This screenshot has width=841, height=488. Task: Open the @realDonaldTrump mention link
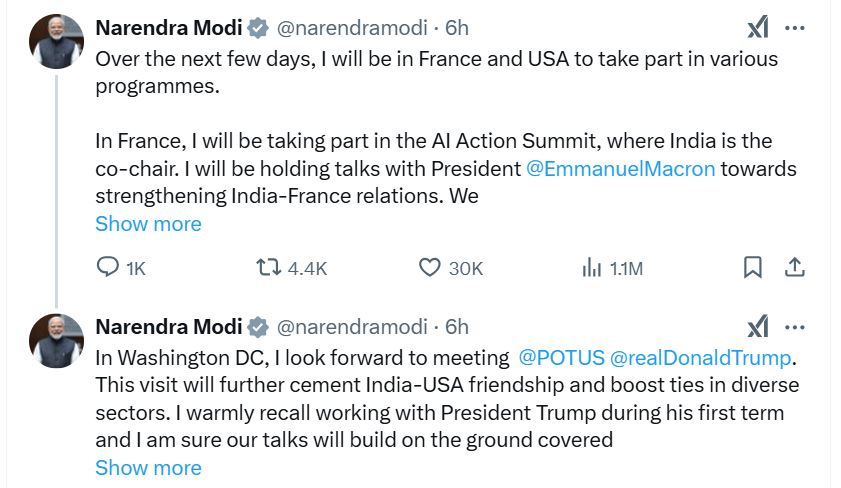700,357
